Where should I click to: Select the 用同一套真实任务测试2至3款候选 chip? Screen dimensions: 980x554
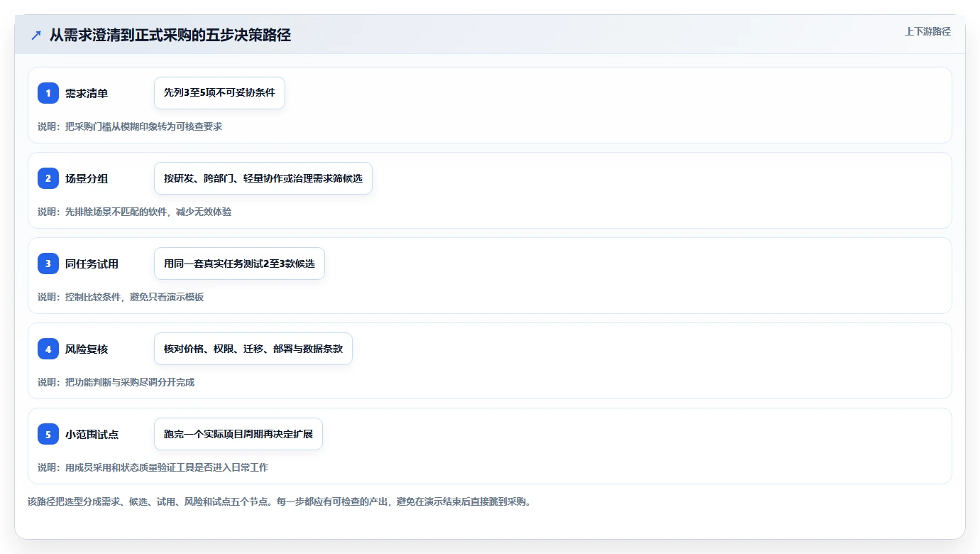(239, 264)
